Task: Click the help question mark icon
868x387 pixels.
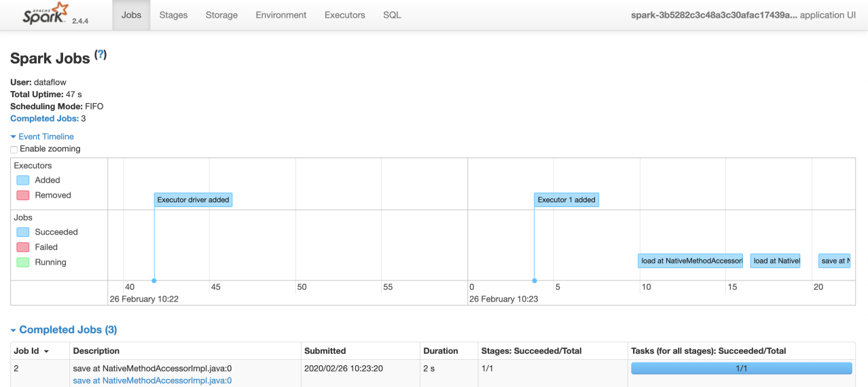Action: (x=101, y=55)
